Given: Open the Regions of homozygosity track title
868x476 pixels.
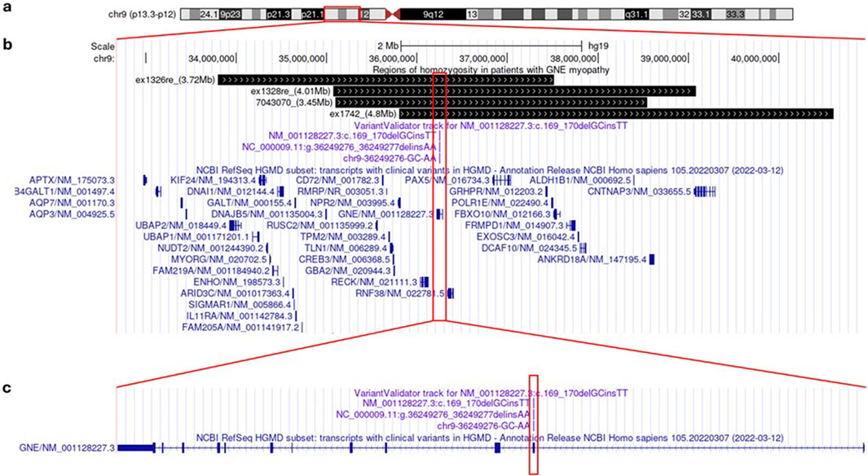Looking at the screenshot, I should point(491,70).
